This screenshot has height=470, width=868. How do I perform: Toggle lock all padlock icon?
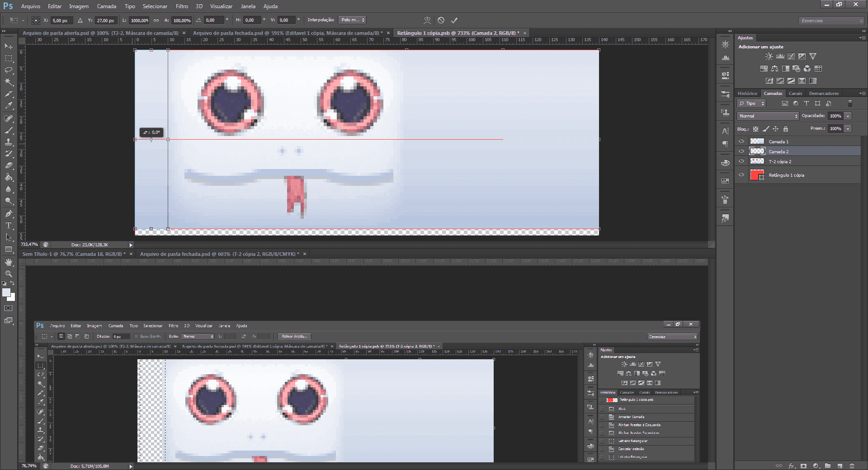tap(786, 129)
